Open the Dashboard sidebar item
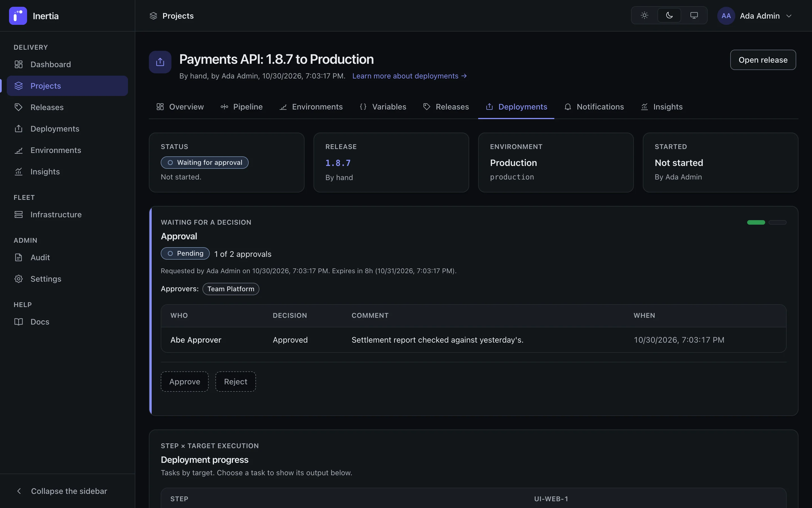Viewport: 812px width, 508px height. [67, 64]
